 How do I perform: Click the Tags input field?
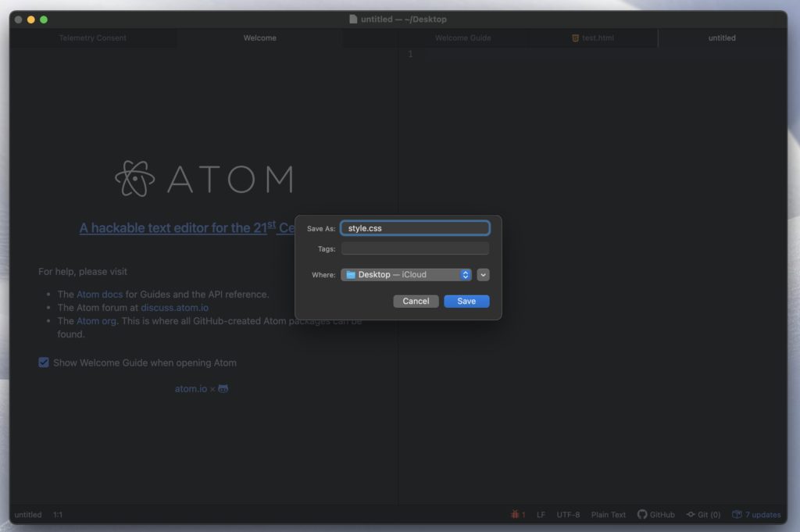[x=415, y=248]
